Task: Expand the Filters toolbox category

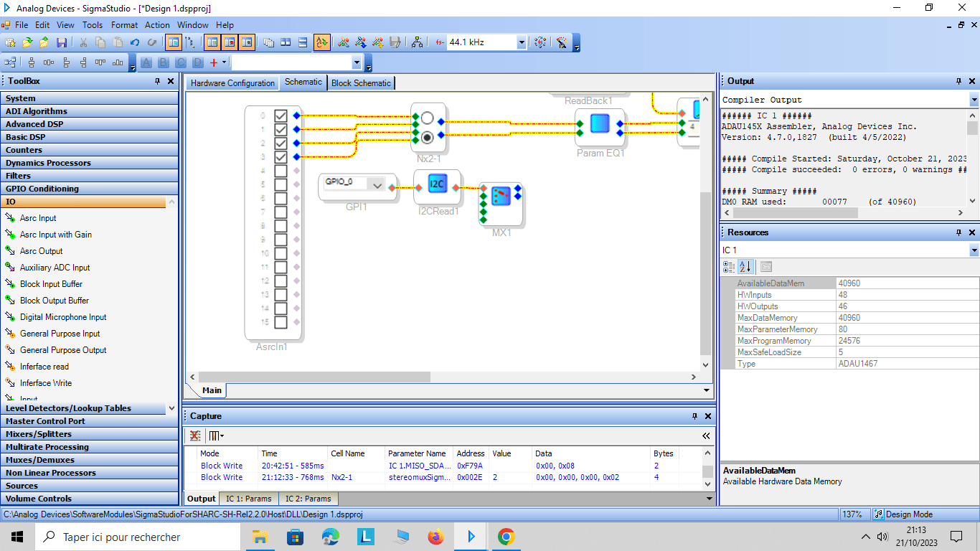Action: pyautogui.click(x=90, y=176)
